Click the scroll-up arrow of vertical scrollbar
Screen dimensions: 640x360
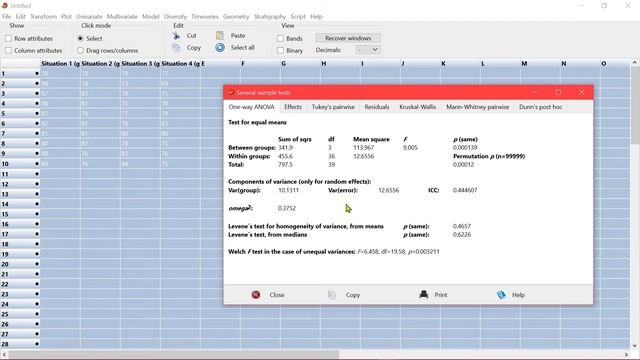(635, 63)
